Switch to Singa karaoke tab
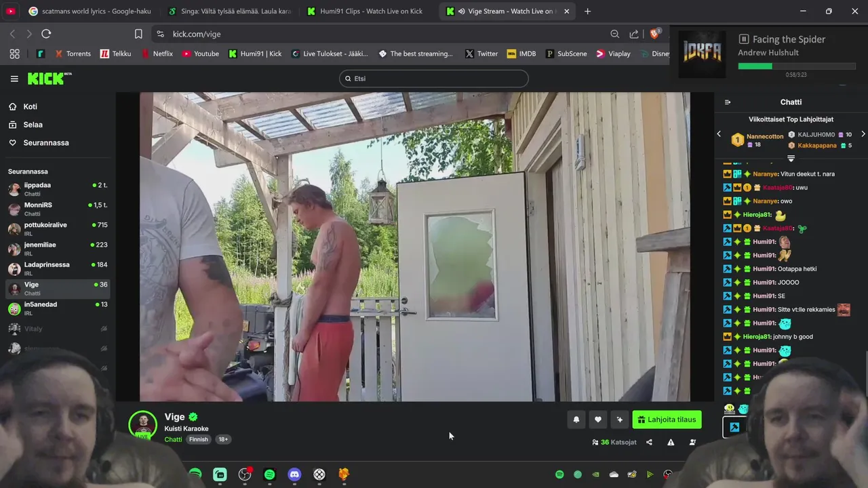The height and width of the screenshot is (488, 868). [229, 11]
